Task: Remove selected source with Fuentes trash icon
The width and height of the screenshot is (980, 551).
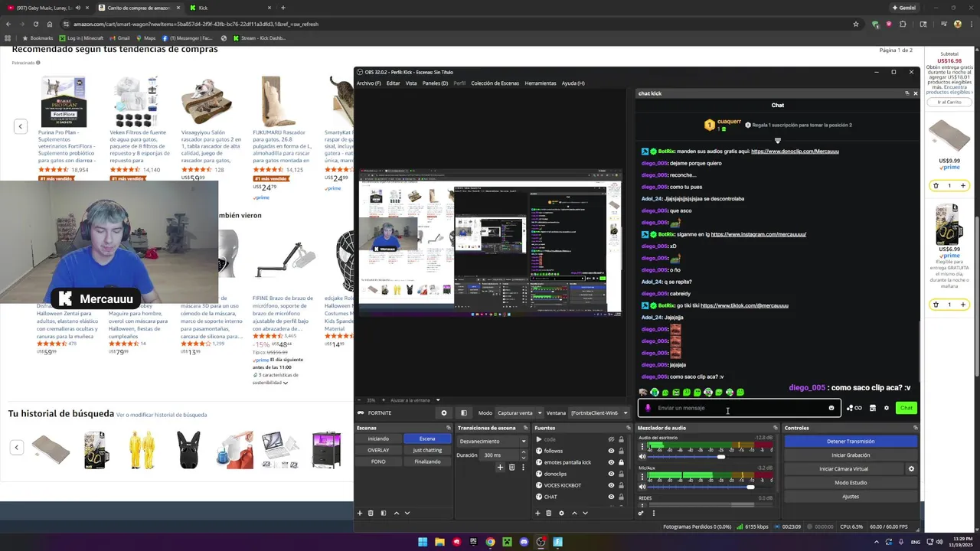Action: click(548, 513)
